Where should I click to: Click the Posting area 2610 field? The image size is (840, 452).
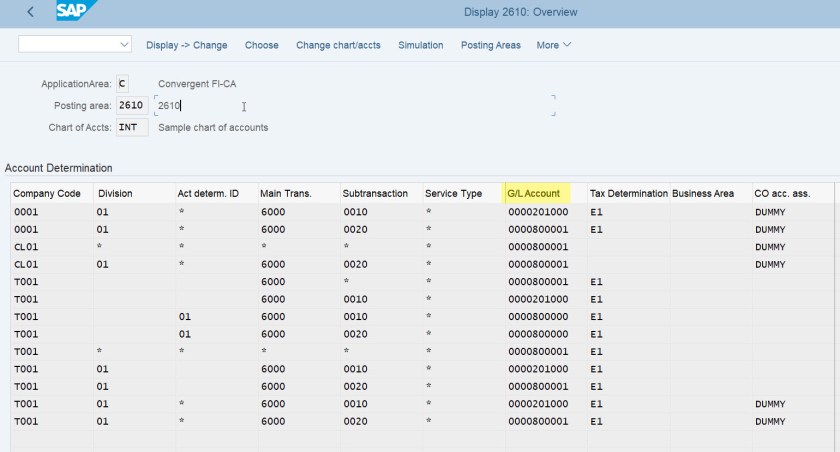132,106
